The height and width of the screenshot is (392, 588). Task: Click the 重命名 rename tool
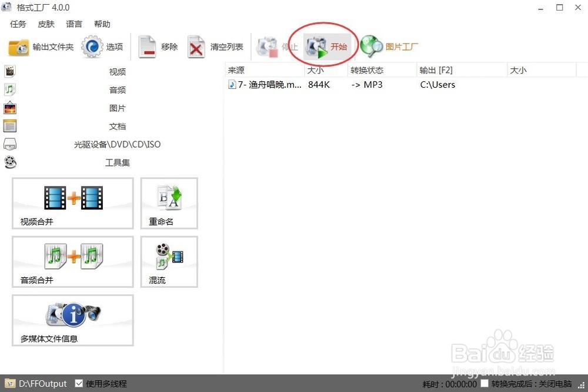pyautogui.click(x=169, y=203)
